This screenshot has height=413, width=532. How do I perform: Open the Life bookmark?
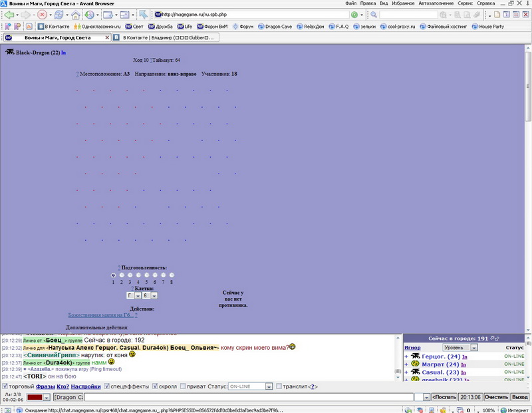pyautogui.click(x=185, y=27)
